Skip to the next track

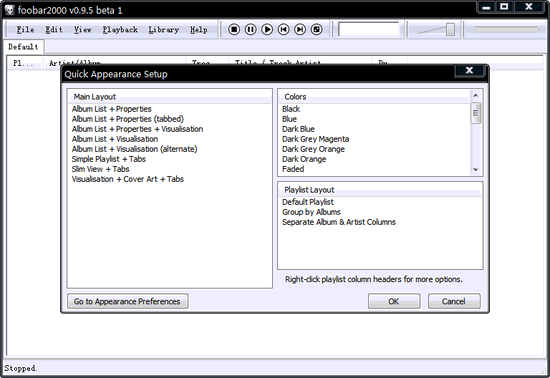point(300,29)
